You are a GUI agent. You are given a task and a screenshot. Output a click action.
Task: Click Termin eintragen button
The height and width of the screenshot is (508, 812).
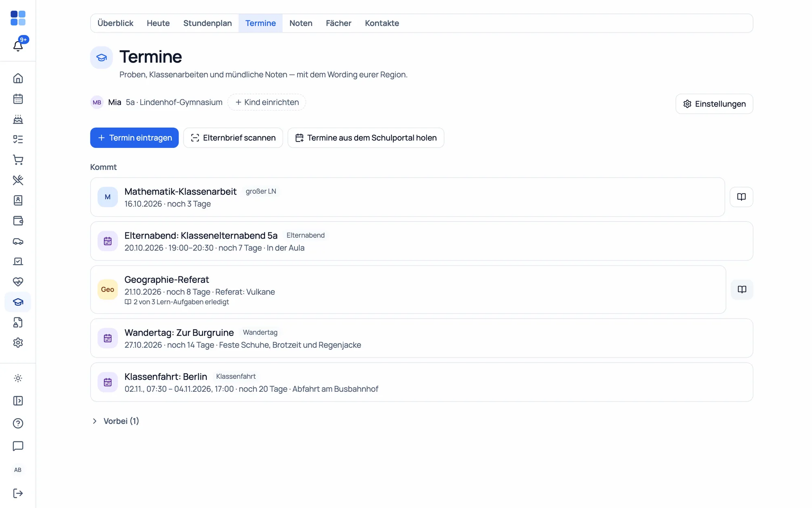coord(134,138)
